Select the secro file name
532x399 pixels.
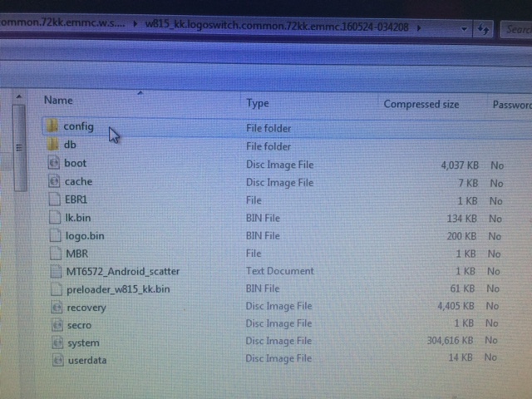point(80,325)
